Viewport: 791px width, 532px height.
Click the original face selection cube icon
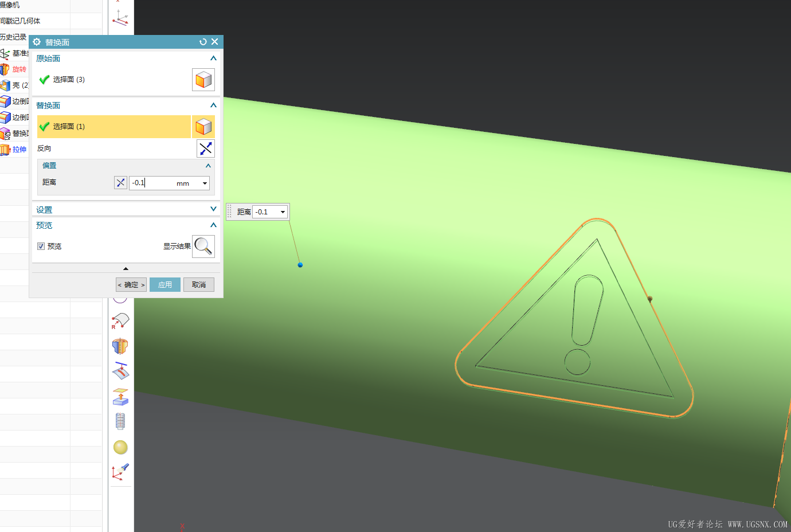coord(203,80)
